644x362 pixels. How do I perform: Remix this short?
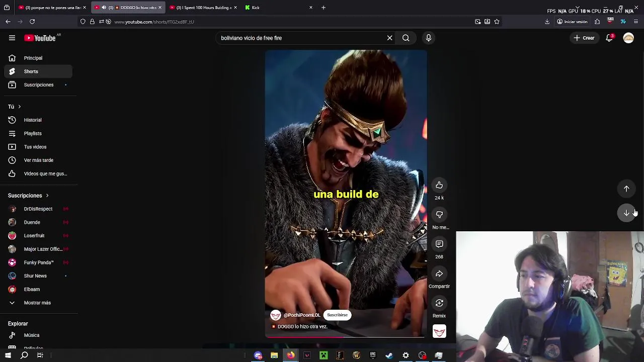click(x=439, y=303)
